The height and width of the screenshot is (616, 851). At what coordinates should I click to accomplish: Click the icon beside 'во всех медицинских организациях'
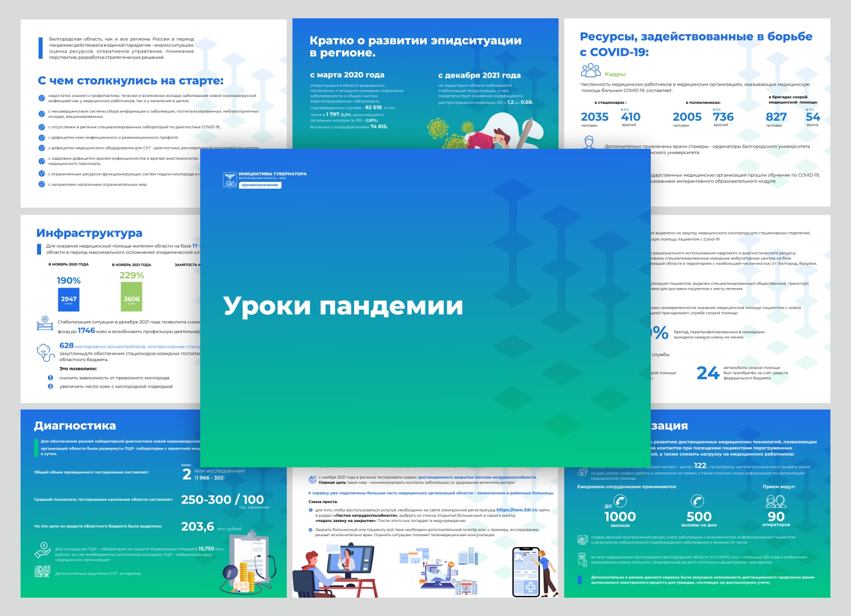click(582, 560)
